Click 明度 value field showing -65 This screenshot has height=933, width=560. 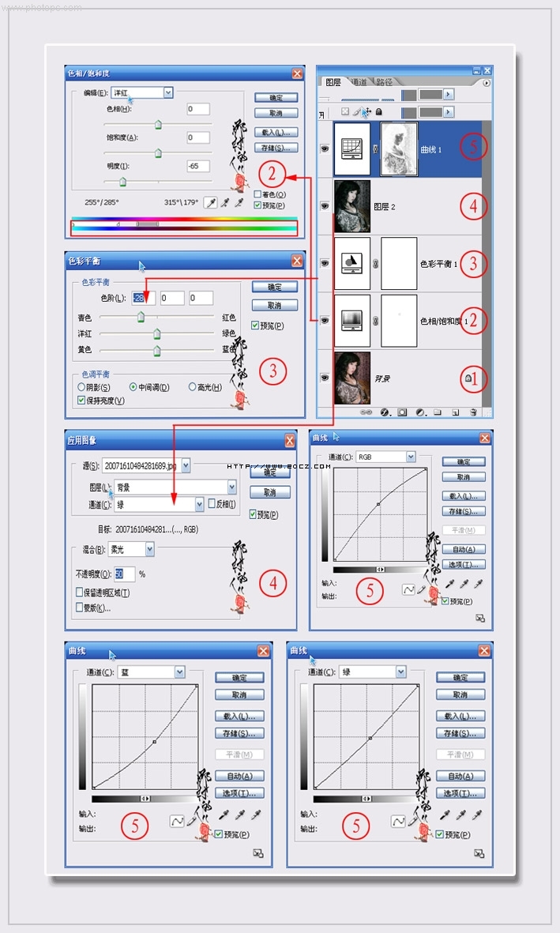[197, 166]
